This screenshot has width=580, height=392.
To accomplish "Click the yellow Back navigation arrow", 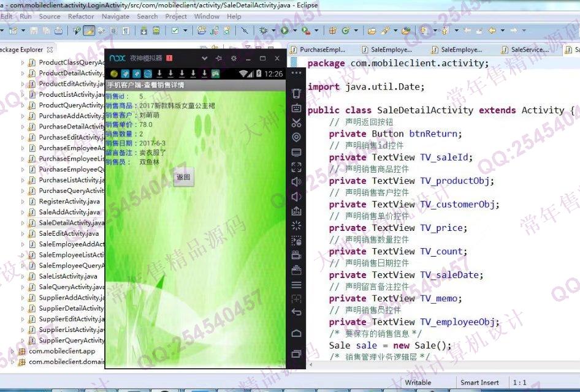I will coord(492,31).
